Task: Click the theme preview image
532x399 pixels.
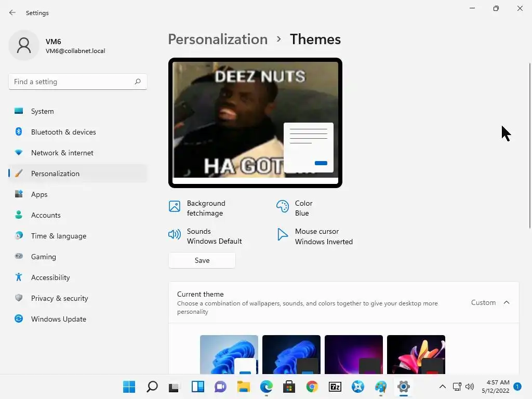Action: click(255, 123)
